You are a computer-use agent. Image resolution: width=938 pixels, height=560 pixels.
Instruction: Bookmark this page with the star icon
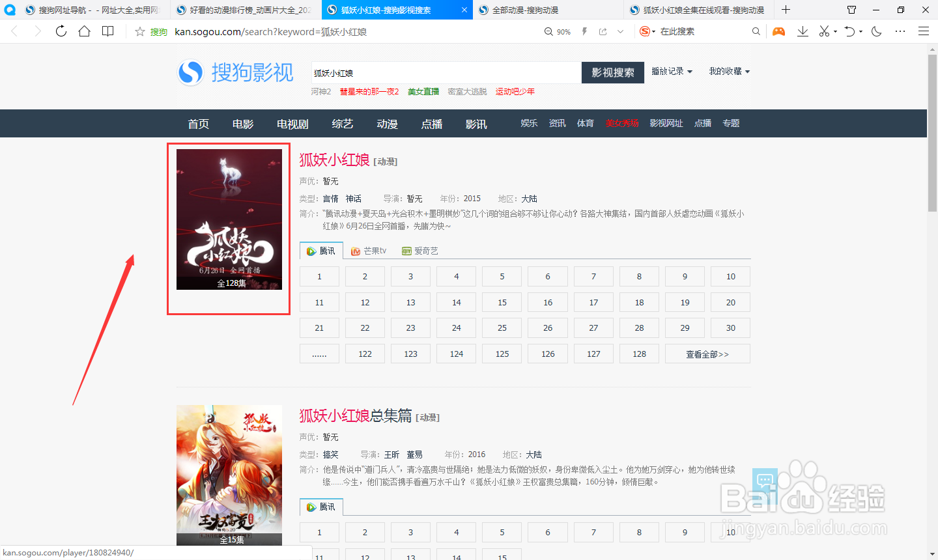139,31
